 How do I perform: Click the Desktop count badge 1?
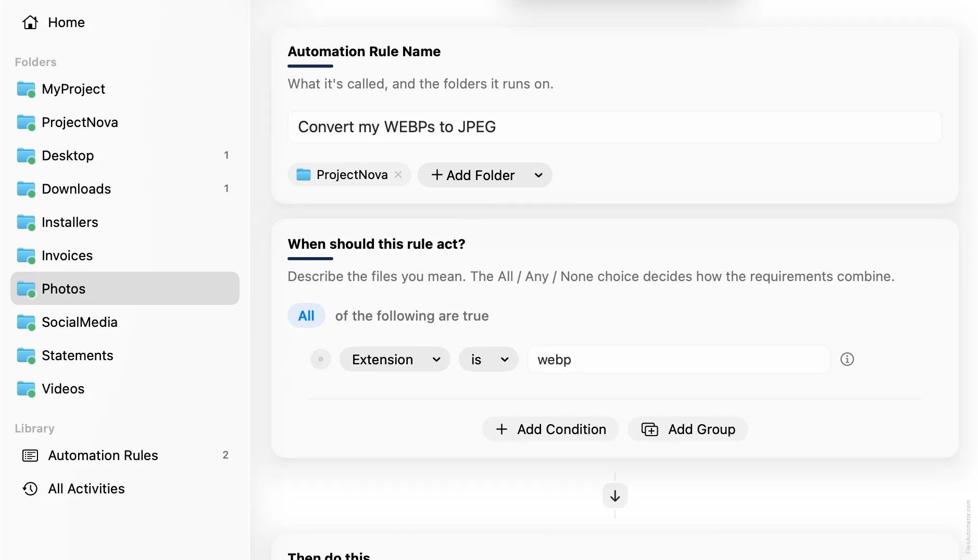[x=226, y=155]
